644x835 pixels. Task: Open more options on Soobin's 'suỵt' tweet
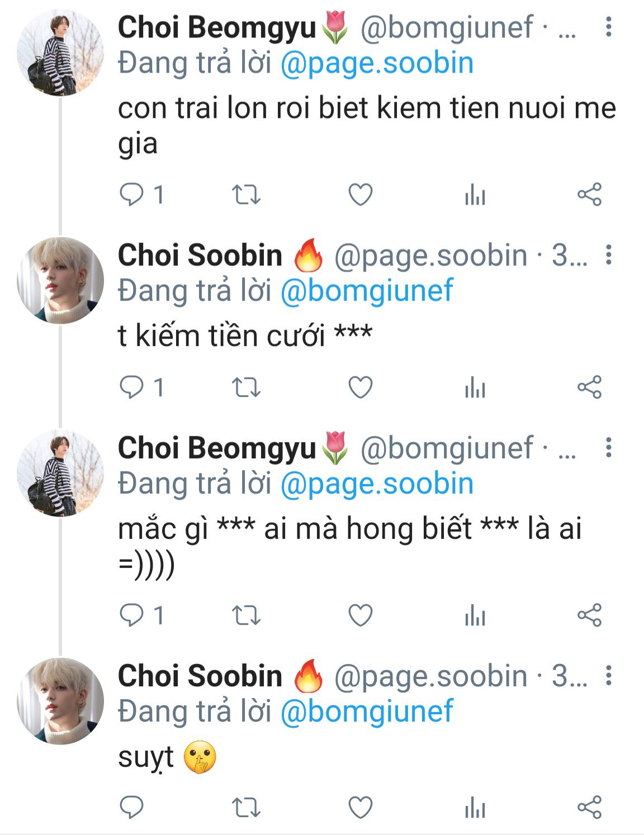[609, 675]
